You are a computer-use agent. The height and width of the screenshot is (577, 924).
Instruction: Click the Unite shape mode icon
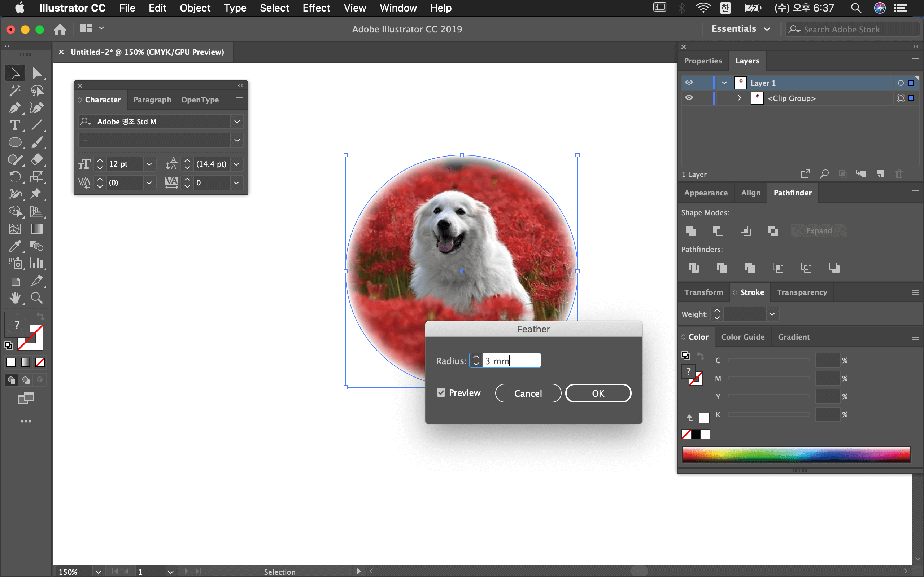click(690, 230)
